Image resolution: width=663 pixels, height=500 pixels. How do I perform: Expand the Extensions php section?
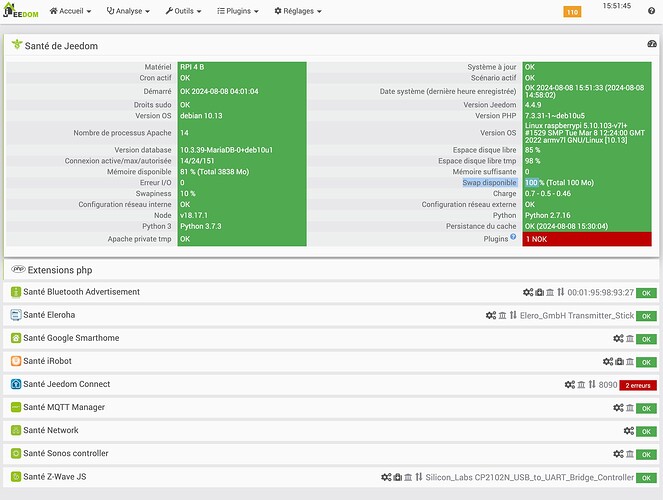(x=332, y=270)
